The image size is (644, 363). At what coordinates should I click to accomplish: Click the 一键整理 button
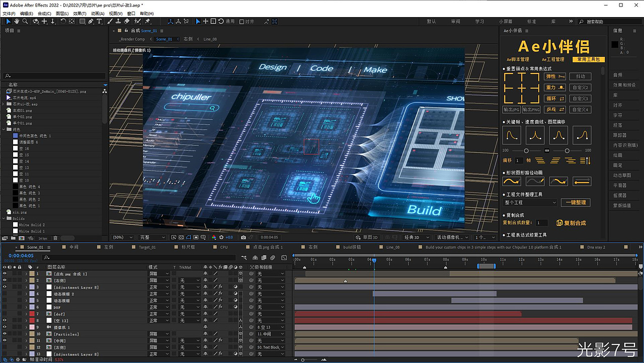(x=576, y=203)
